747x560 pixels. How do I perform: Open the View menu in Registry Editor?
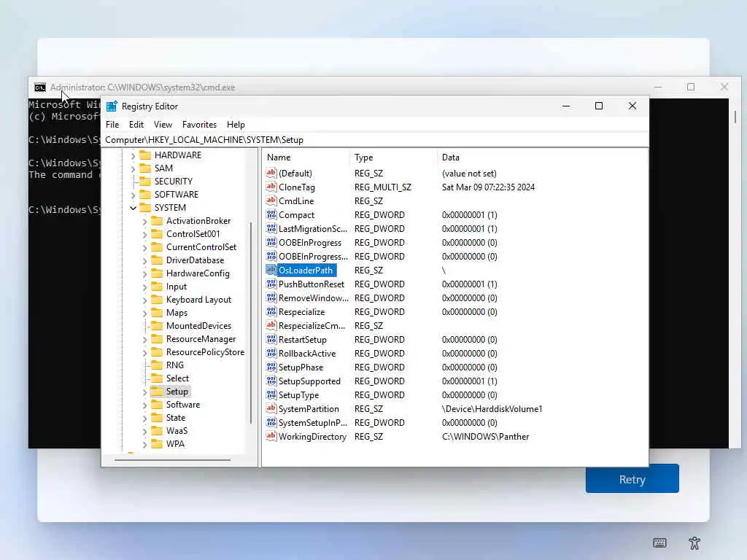(x=163, y=124)
